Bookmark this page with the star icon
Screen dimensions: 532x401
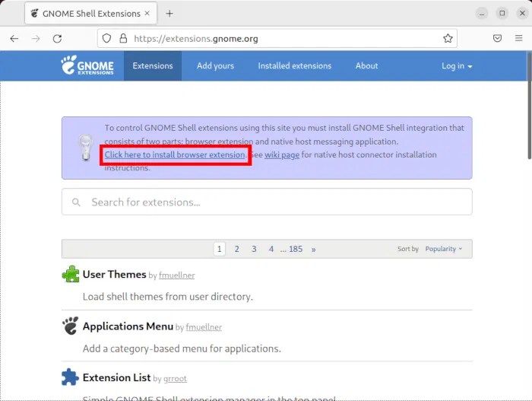[448, 38]
